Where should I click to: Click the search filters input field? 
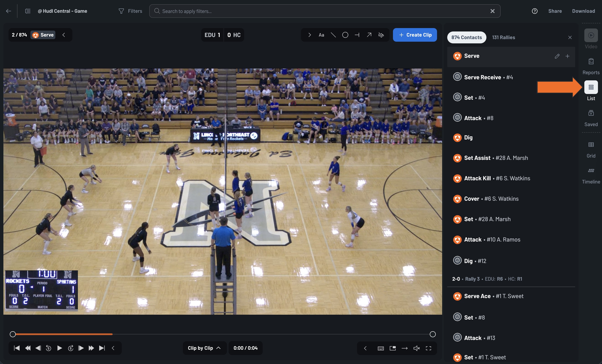324,11
